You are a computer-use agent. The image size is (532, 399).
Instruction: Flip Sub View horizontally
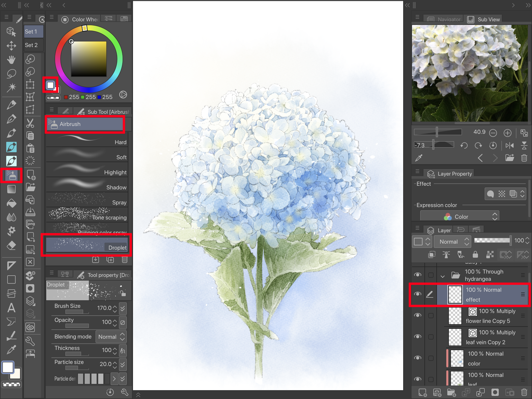509,145
